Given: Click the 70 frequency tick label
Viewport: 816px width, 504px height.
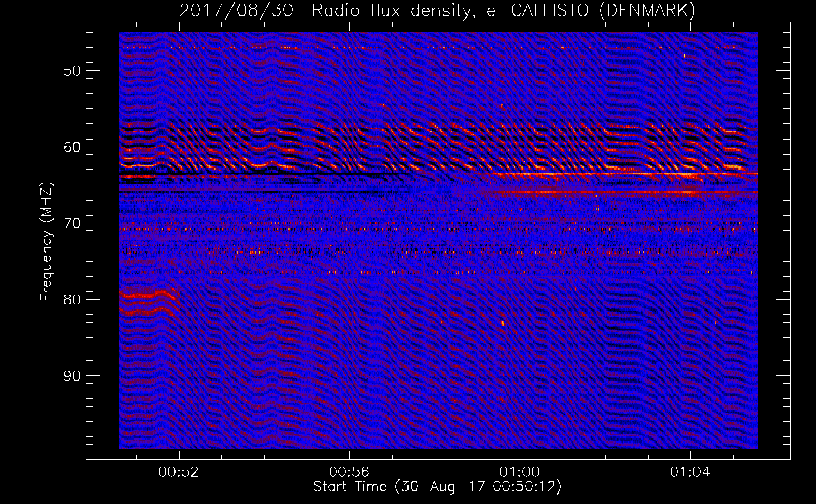Looking at the screenshot, I should 72,223.
